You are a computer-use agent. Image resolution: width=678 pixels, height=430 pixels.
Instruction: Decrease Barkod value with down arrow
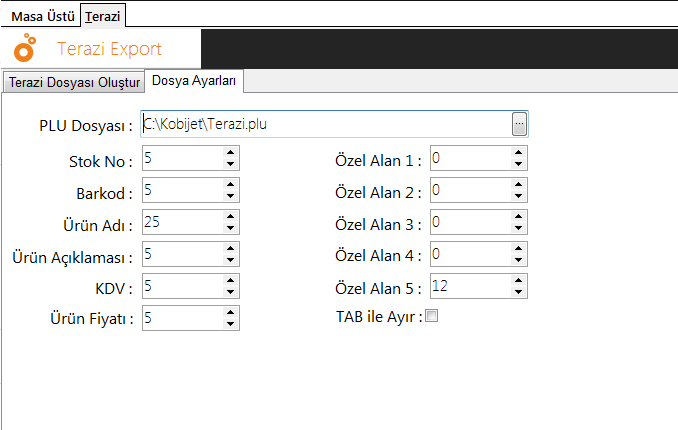pos(230,196)
